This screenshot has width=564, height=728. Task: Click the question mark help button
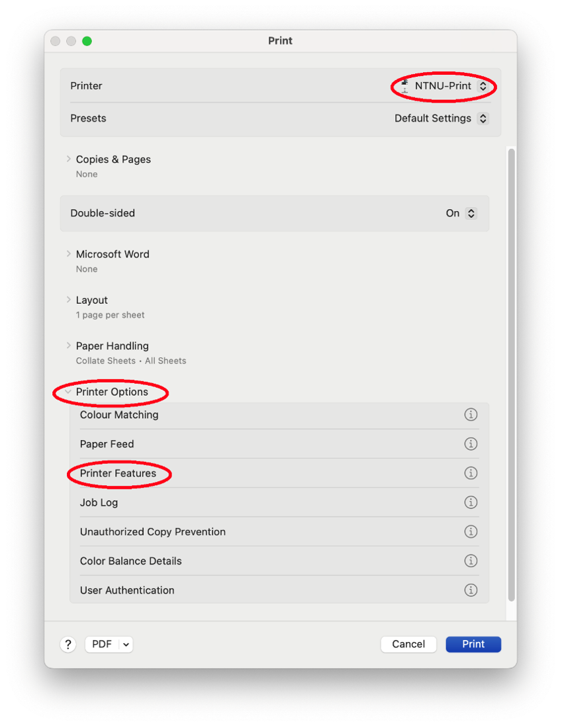(x=68, y=644)
